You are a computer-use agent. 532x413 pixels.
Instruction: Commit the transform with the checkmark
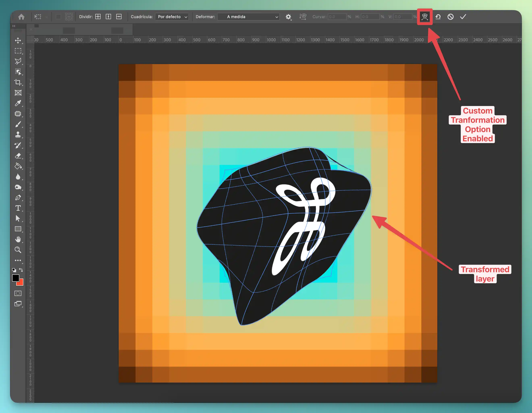(463, 17)
